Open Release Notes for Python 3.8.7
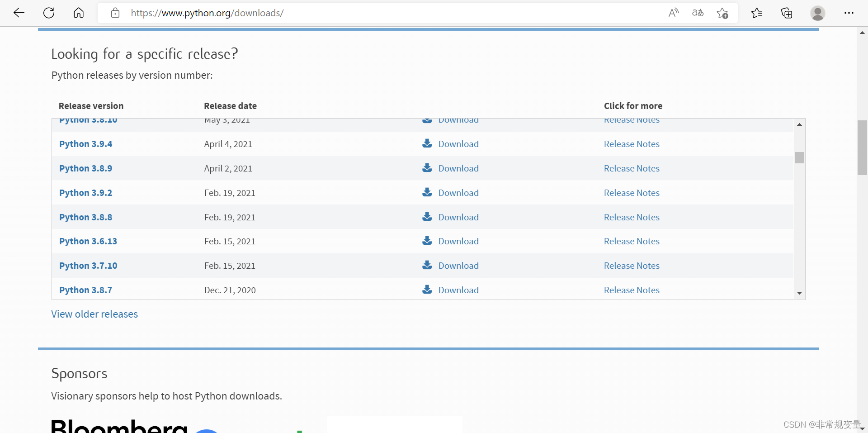Image resolution: width=868 pixels, height=433 pixels. 632,290
